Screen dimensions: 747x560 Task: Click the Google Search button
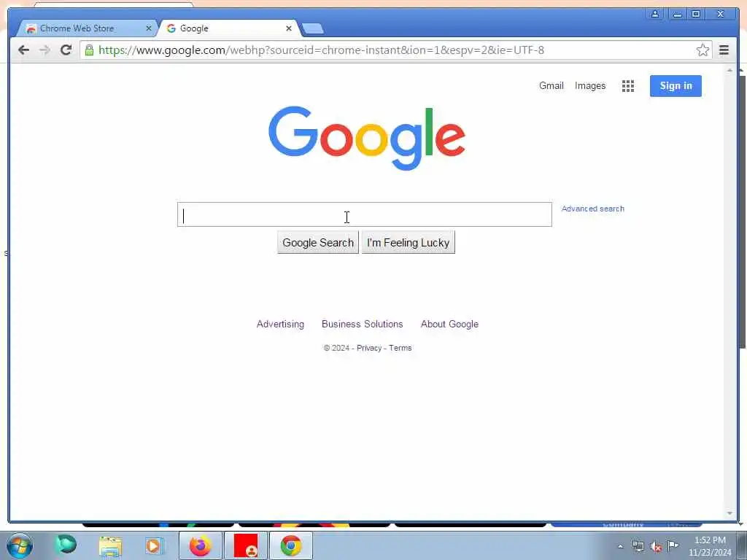click(x=318, y=242)
